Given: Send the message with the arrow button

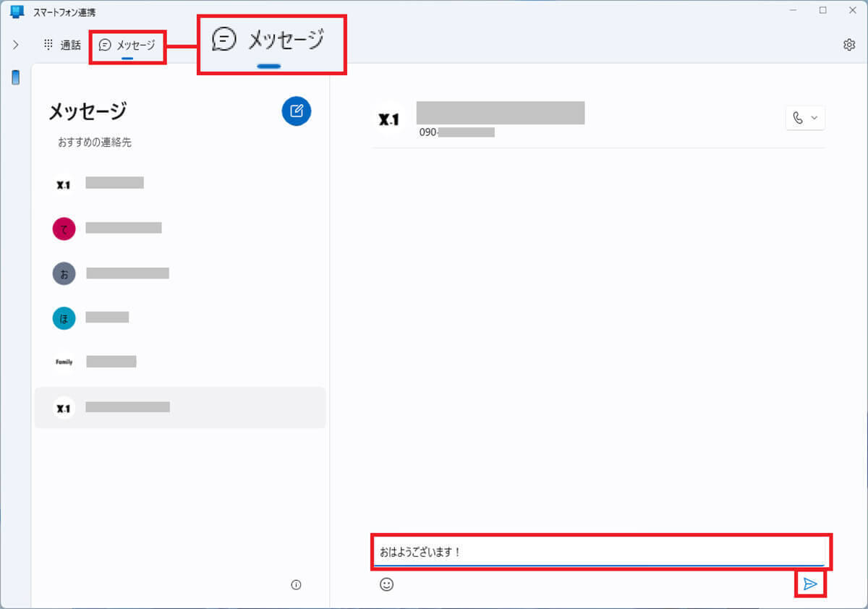Looking at the screenshot, I should 811,584.
